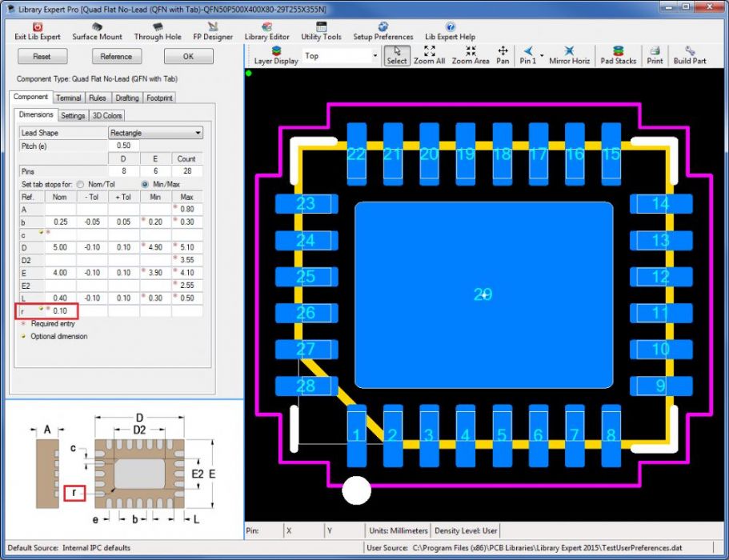Open the Surface Mount library
Screen dimensions: 729x560
click(x=97, y=27)
